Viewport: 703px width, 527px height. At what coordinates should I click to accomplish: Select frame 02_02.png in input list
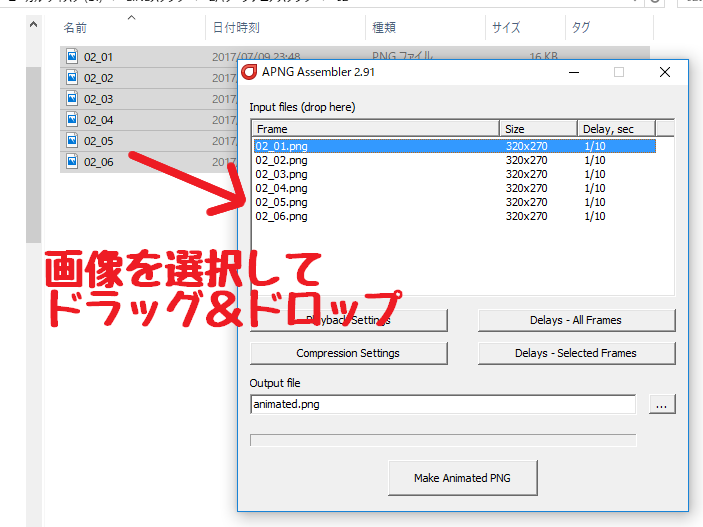tap(455, 160)
